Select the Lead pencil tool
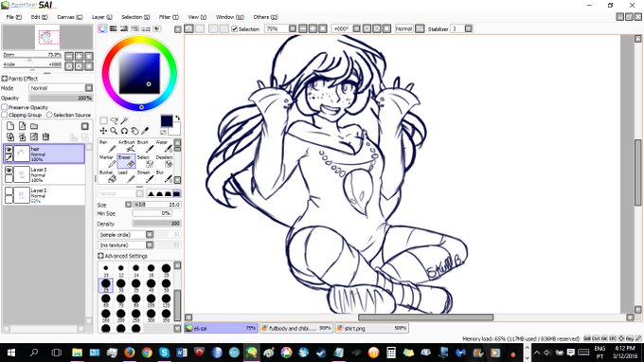Screen dimensions: 644x362 tap(126, 176)
